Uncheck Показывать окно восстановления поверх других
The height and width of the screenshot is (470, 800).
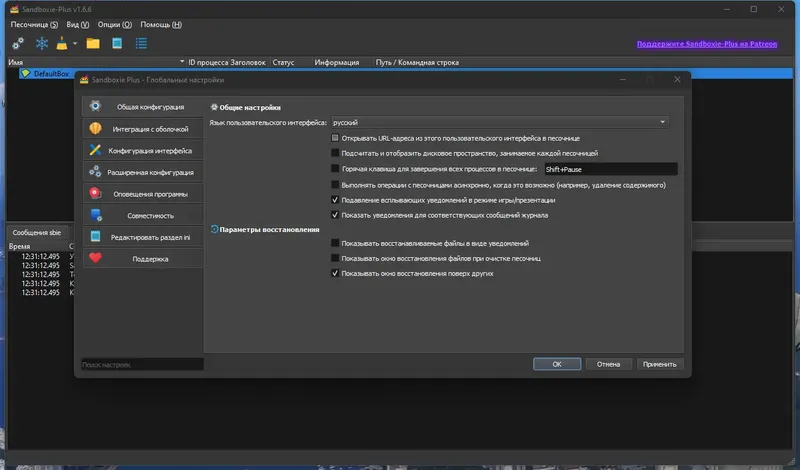click(x=335, y=273)
